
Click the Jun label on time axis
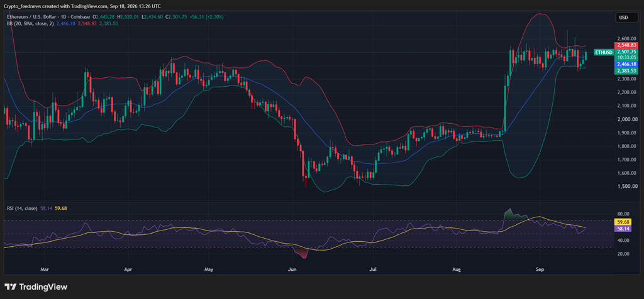(x=292, y=269)
